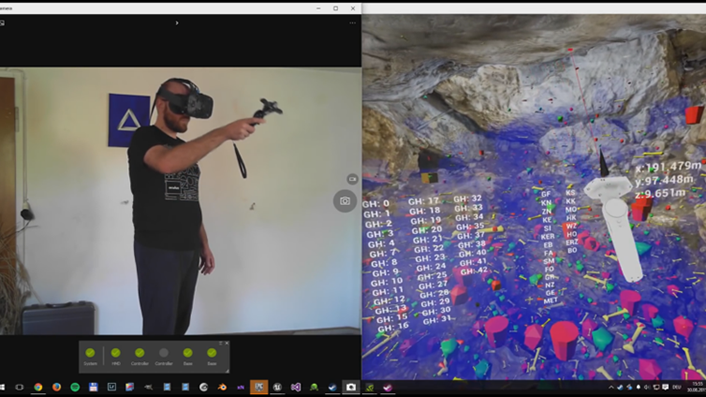Select GH: 32 entry in VR list
The height and width of the screenshot is (397, 706).
tap(467, 198)
